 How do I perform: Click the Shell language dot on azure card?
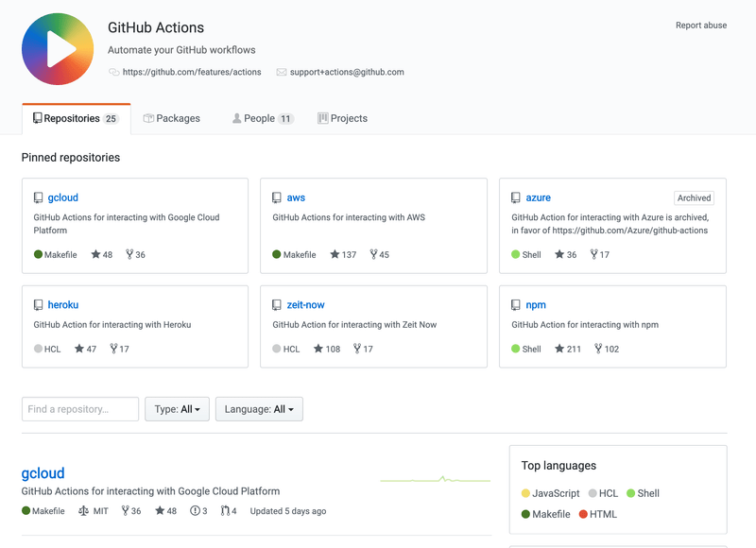[x=515, y=254]
